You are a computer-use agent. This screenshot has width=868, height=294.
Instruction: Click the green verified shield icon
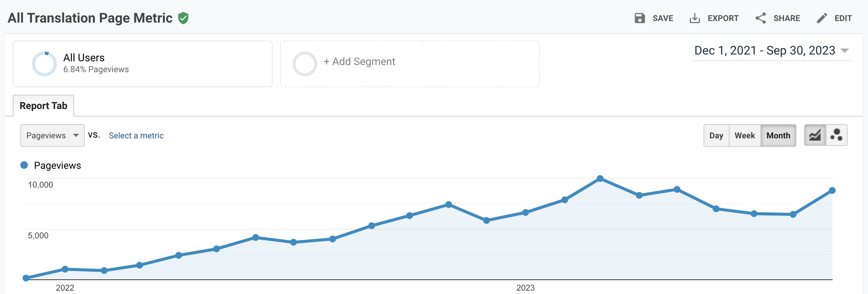(183, 18)
